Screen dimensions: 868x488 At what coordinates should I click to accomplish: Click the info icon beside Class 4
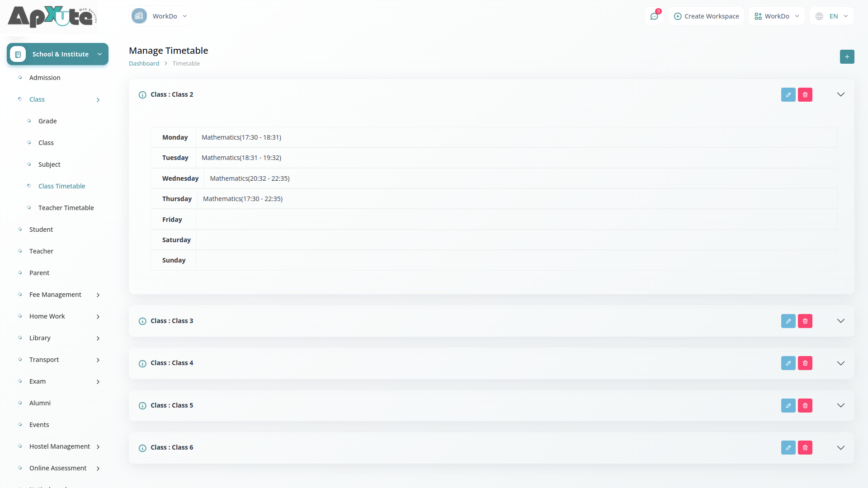[142, 364]
